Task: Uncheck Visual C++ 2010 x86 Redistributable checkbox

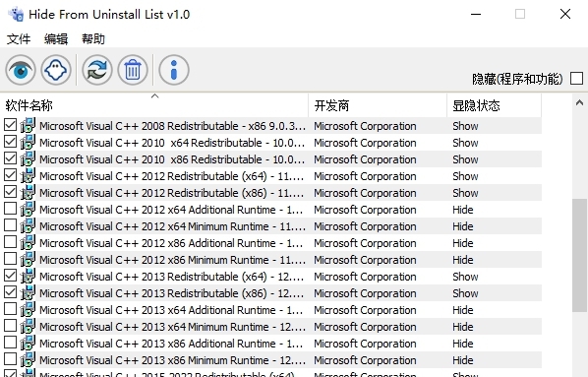Action: click(10, 158)
